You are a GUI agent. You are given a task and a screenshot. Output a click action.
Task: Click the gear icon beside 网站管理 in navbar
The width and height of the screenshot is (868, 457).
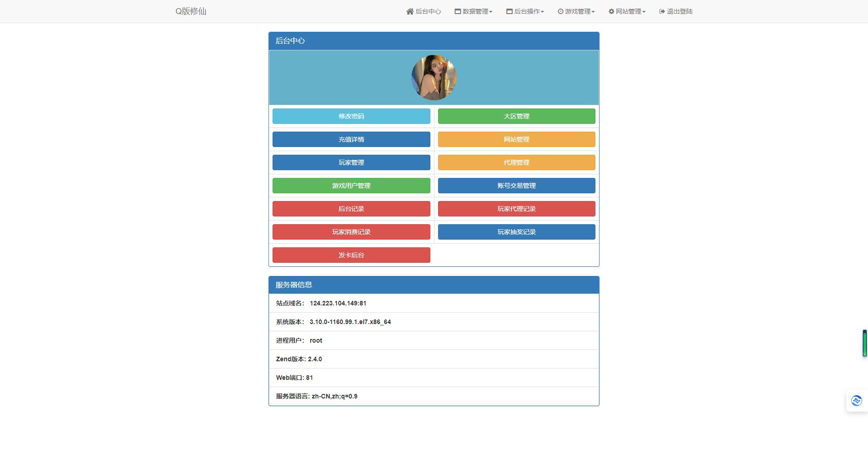tap(611, 11)
